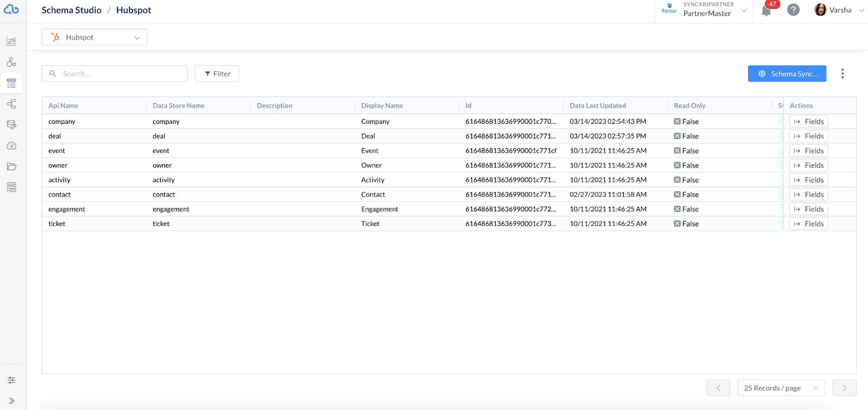Click Read Only False checkbox for contact
Image resolution: width=868 pixels, height=410 pixels.
point(677,194)
